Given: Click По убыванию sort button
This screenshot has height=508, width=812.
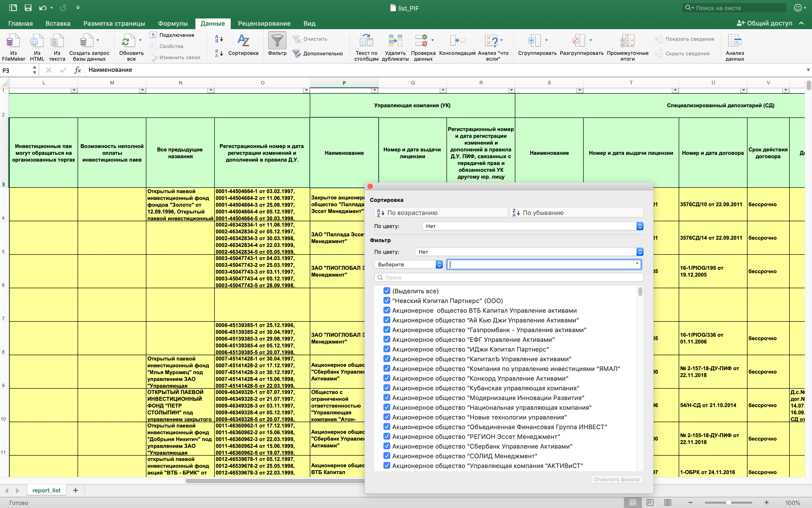Looking at the screenshot, I should [576, 213].
